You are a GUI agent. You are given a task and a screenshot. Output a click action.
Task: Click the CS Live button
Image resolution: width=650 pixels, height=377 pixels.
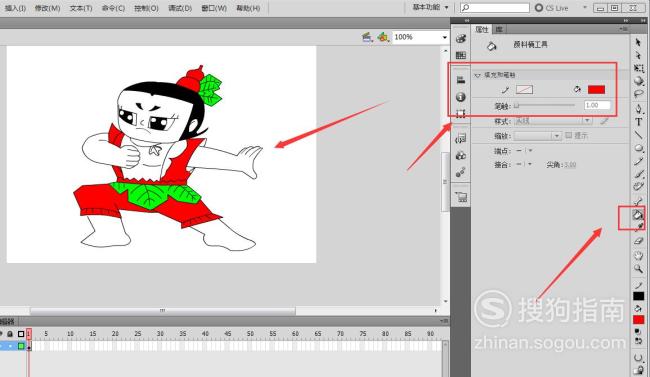click(x=552, y=7)
